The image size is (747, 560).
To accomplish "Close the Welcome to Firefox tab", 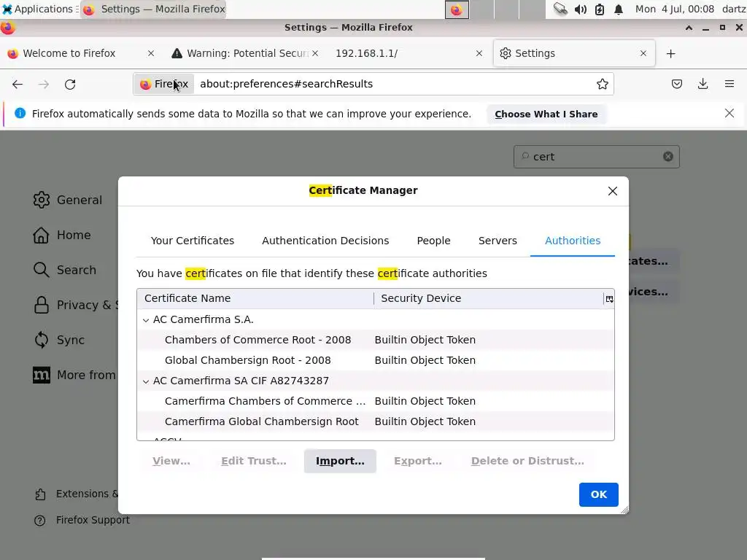I will point(151,53).
